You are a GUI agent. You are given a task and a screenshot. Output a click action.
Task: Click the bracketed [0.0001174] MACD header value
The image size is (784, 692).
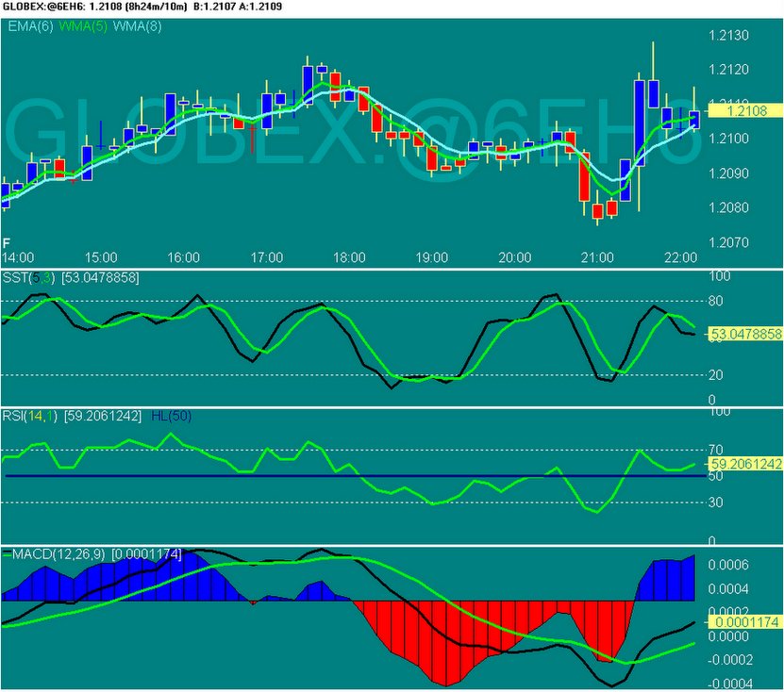146,554
